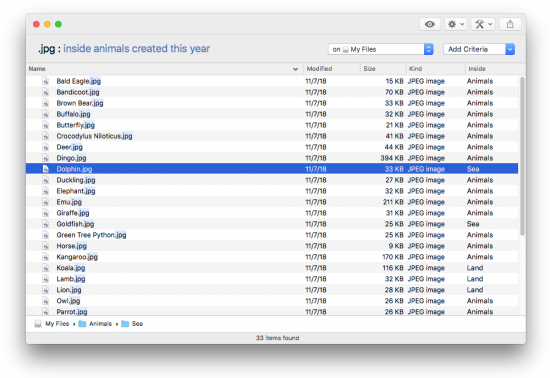The width and height of the screenshot is (550, 378).
Task: Toggle the Quick Look eye button
Action: (430, 24)
